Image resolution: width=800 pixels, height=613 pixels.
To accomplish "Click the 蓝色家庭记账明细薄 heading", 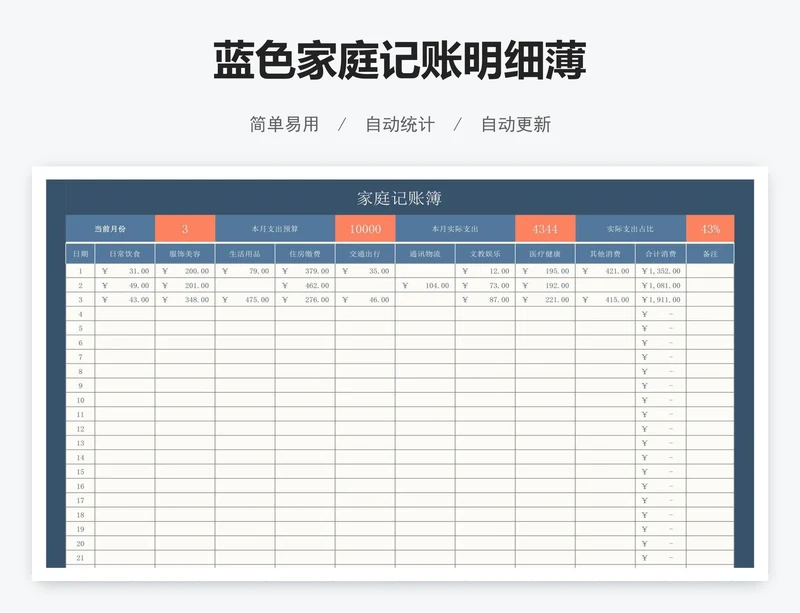I will pos(399,60).
